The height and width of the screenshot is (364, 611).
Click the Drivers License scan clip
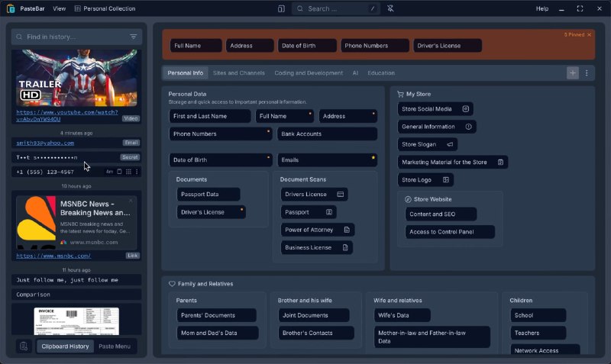click(x=314, y=195)
